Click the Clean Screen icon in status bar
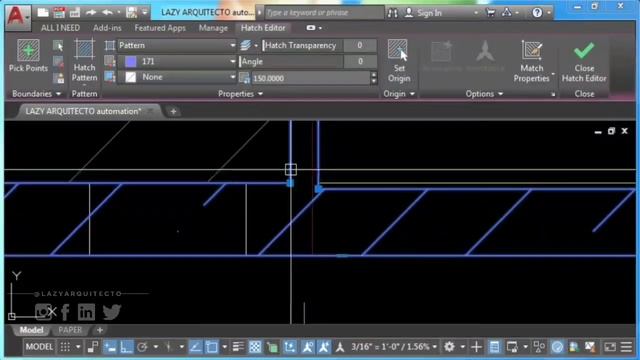 [x=610, y=347]
